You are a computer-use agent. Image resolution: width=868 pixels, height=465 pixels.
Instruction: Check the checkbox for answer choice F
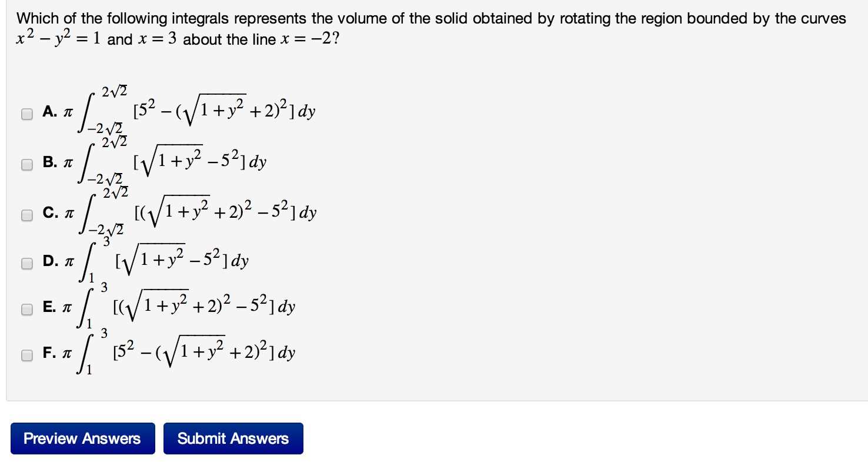pos(26,354)
